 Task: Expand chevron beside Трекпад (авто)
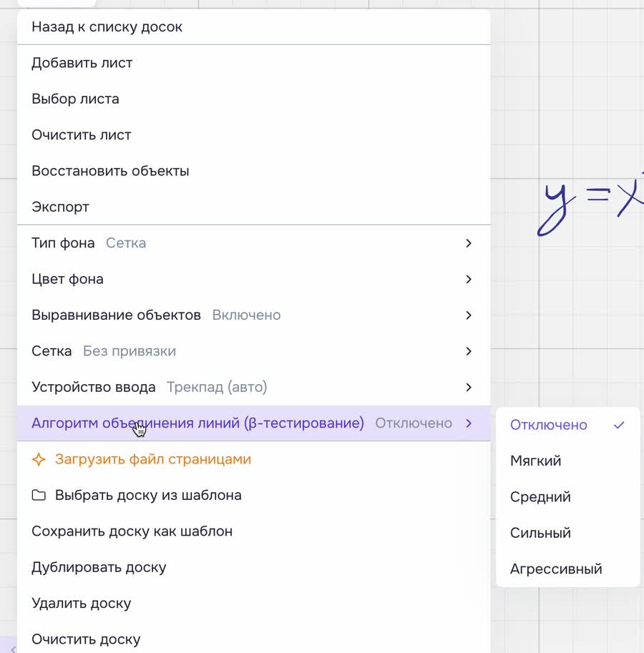[x=469, y=388]
